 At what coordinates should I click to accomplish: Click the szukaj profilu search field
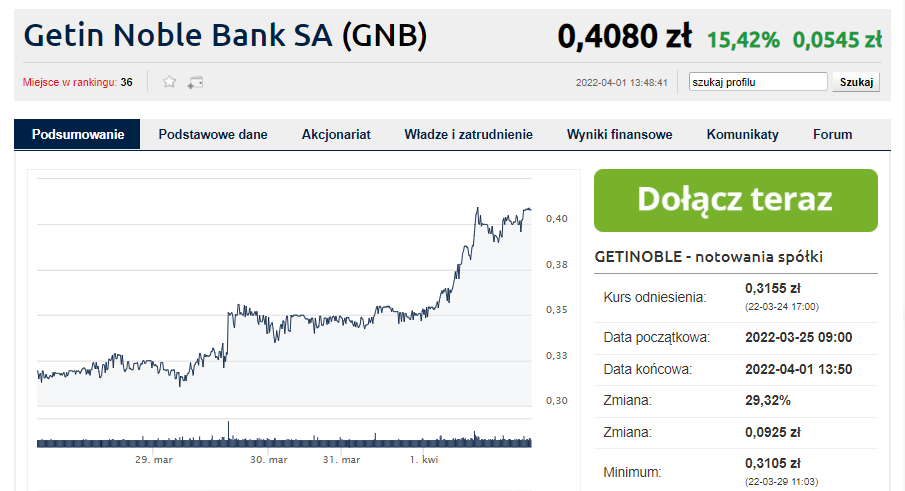pyautogui.click(x=758, y=82)
